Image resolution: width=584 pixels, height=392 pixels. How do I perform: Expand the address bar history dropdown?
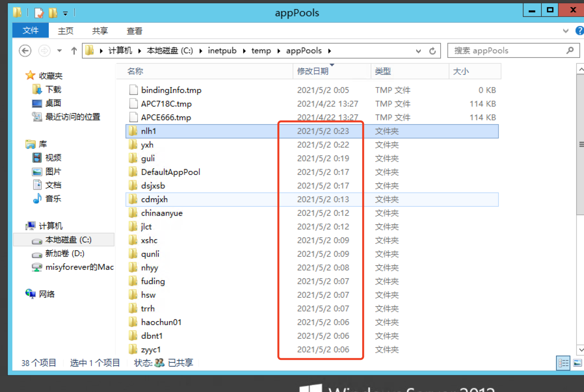click(x=418, y=50)
